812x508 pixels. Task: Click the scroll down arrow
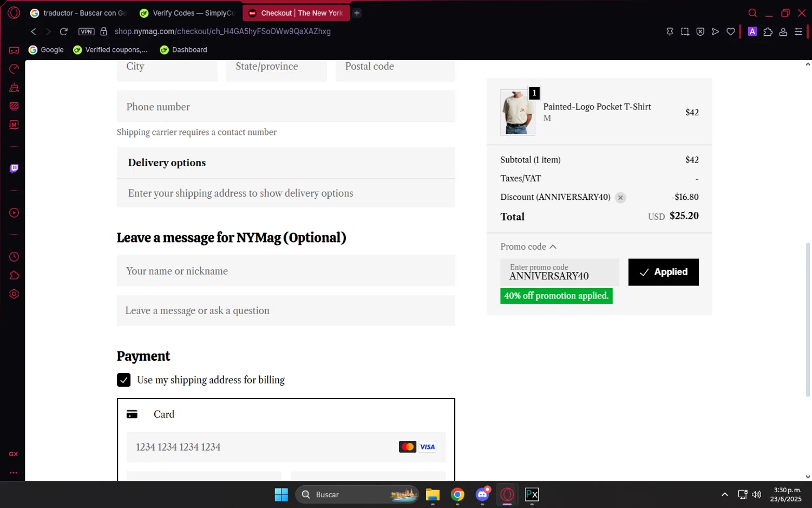tap(808, 477)
